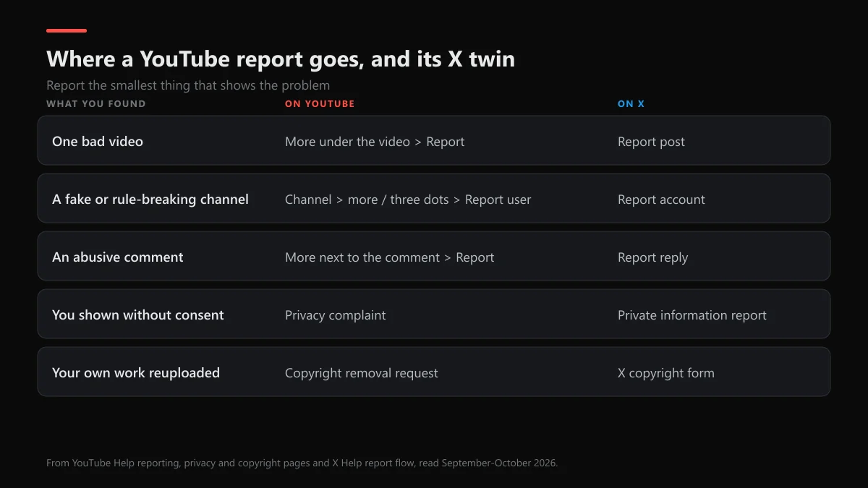Select 'Your own work reuploaded' cell

tap(136, 373)
